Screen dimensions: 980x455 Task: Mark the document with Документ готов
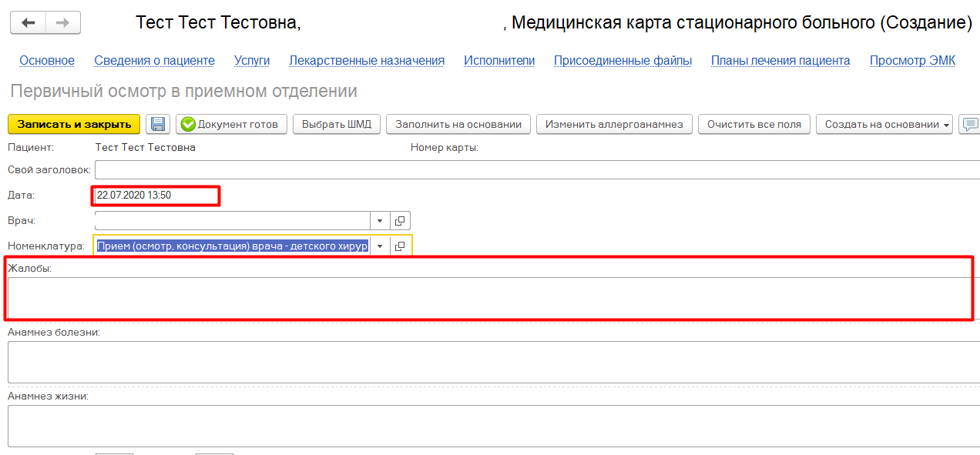click(231, 125)
